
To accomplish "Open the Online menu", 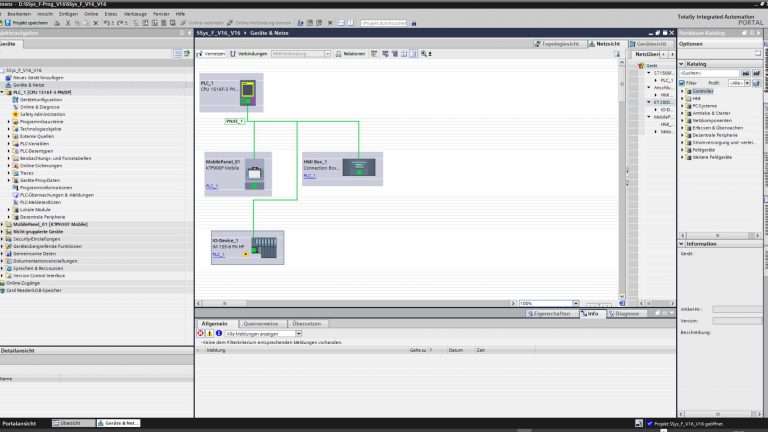I will tap(91, 14).
